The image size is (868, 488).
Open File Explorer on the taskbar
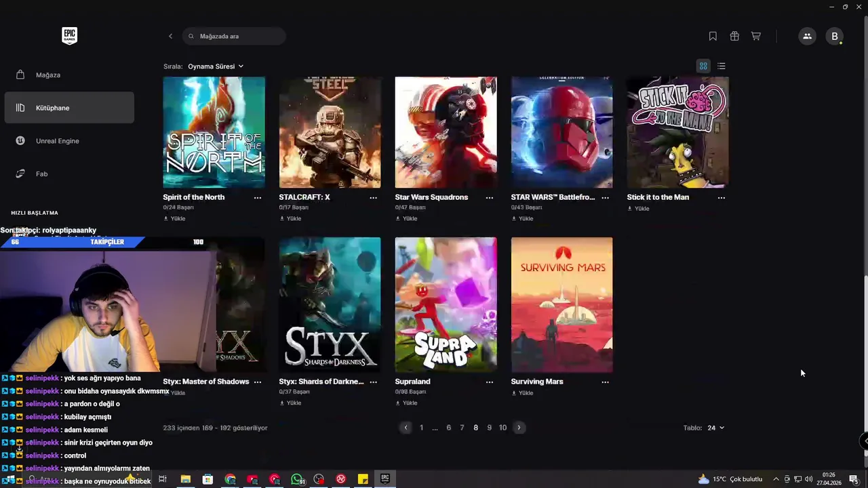point(185,479)
